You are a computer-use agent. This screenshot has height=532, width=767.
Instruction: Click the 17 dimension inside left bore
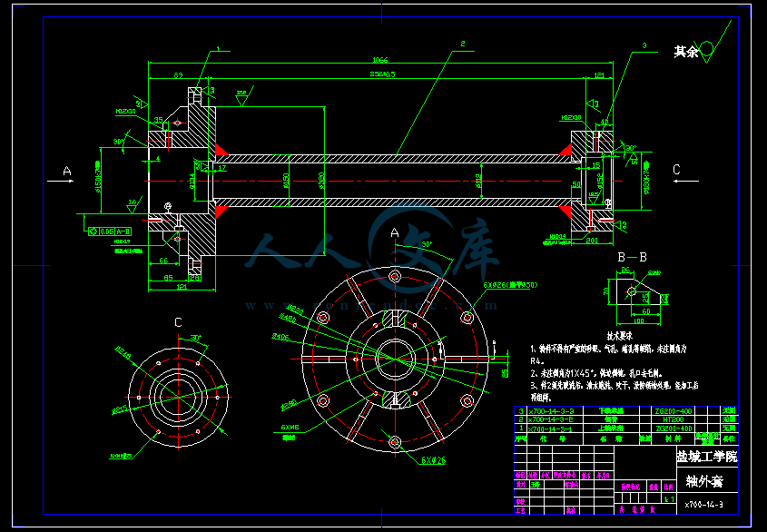(x=222, y=168)
